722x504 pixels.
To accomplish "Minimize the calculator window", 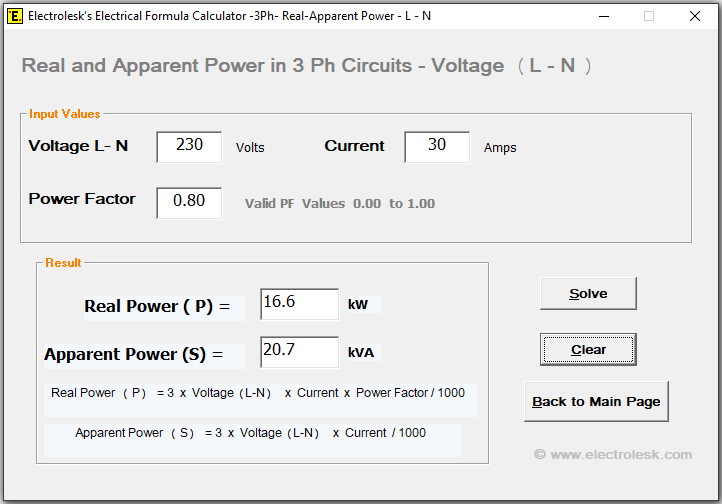I will point(603,16).
